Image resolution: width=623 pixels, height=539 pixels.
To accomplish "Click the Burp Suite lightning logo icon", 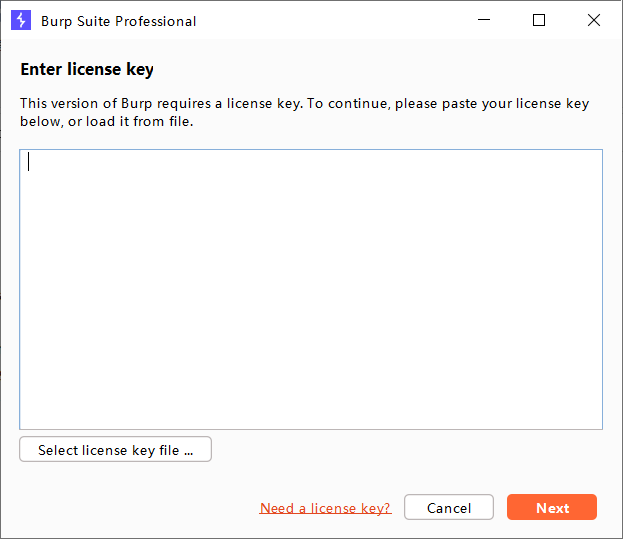I will tap(21, 20).
